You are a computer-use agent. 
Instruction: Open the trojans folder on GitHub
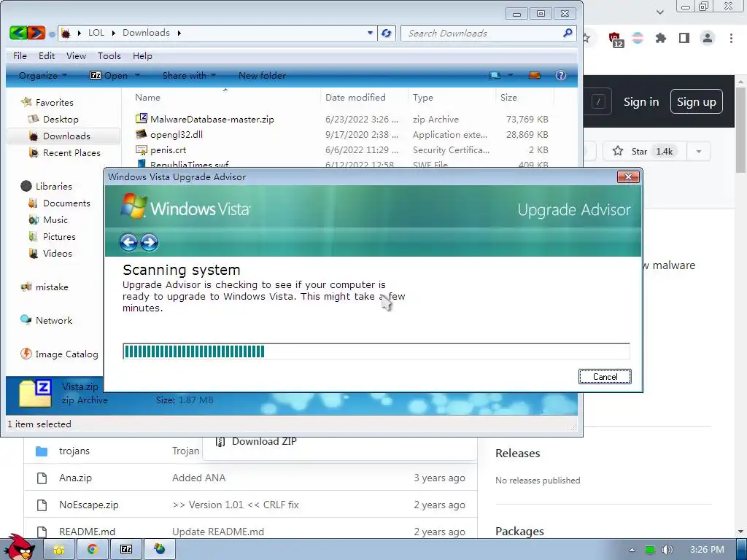tap(74, 451)
